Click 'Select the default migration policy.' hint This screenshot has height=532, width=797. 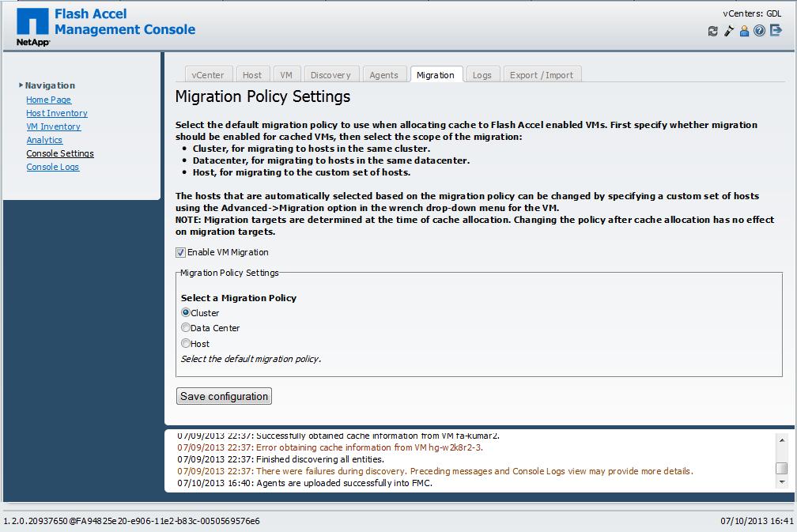(251, 359)
